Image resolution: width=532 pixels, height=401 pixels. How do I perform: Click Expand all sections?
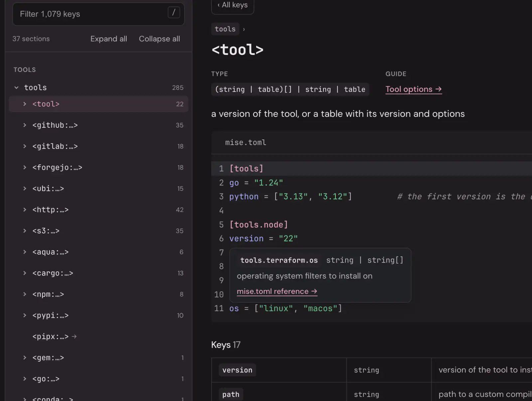(x=109, y=39)
